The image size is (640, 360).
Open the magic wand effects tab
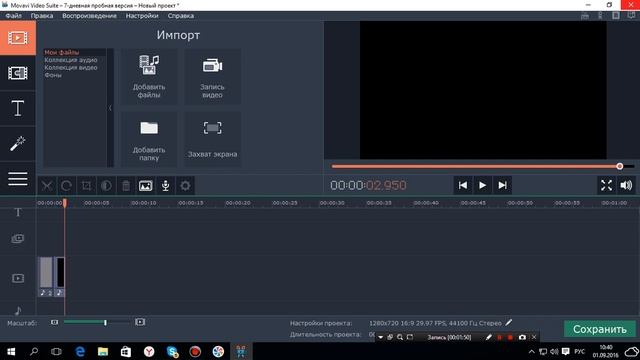(18, 144)
